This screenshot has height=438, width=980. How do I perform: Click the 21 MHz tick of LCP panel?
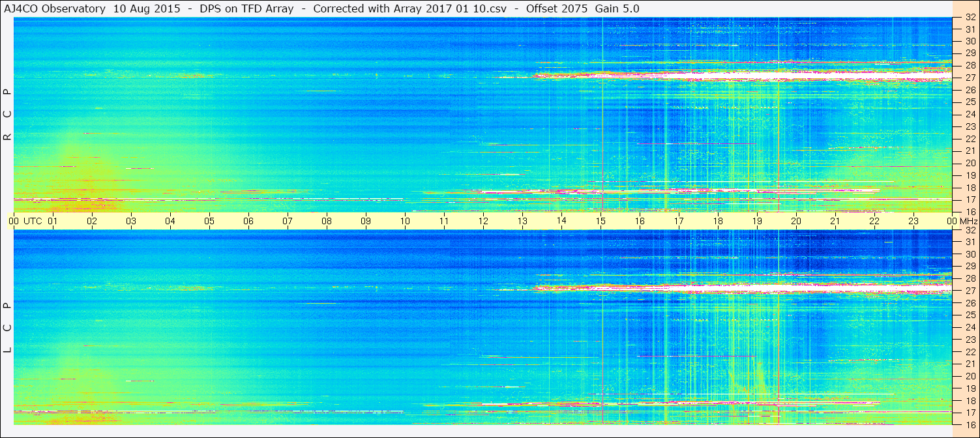point(970,364)
